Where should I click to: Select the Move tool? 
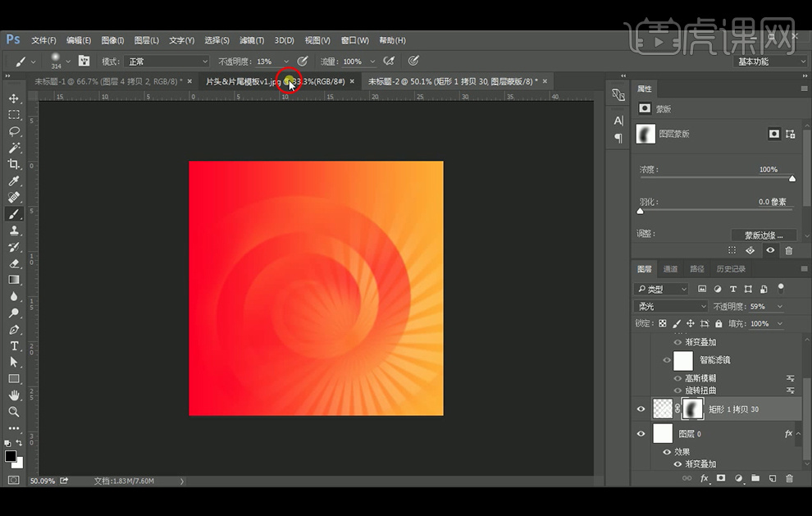(x=14, y=98)
